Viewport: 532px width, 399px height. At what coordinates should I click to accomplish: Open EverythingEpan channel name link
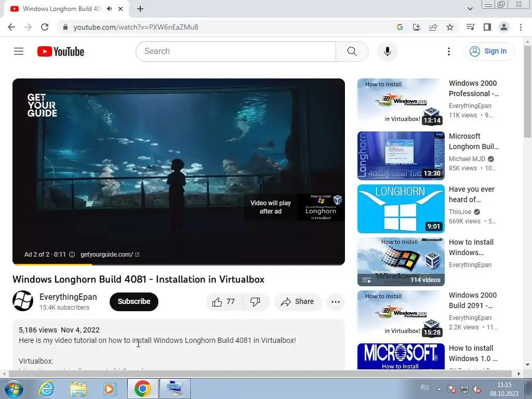(68, 297)
